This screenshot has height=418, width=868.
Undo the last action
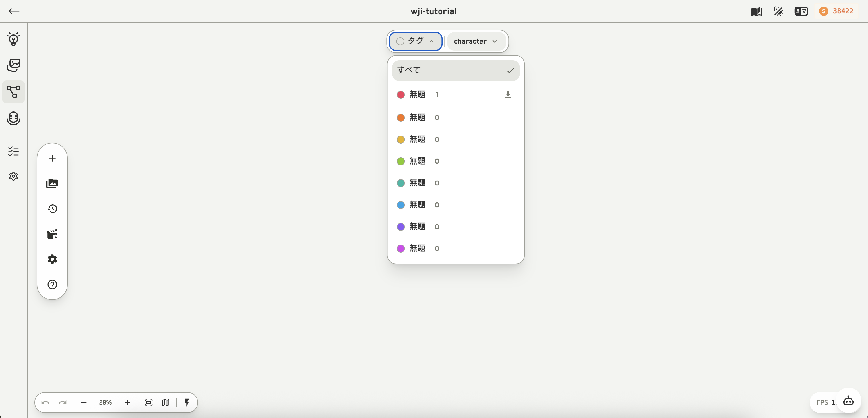coord(45,402)
